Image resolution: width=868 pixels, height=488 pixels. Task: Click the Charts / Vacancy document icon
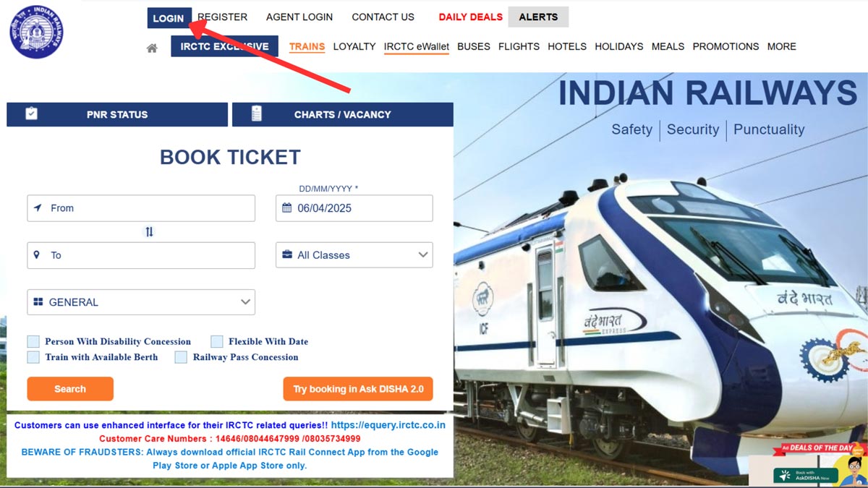point(256,114)
